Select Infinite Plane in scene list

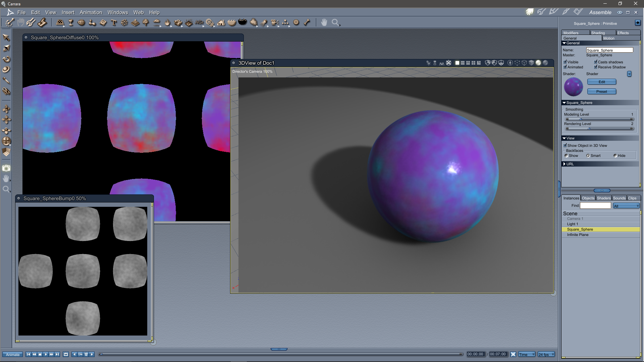pyautogui.click(x=578, y=235)
